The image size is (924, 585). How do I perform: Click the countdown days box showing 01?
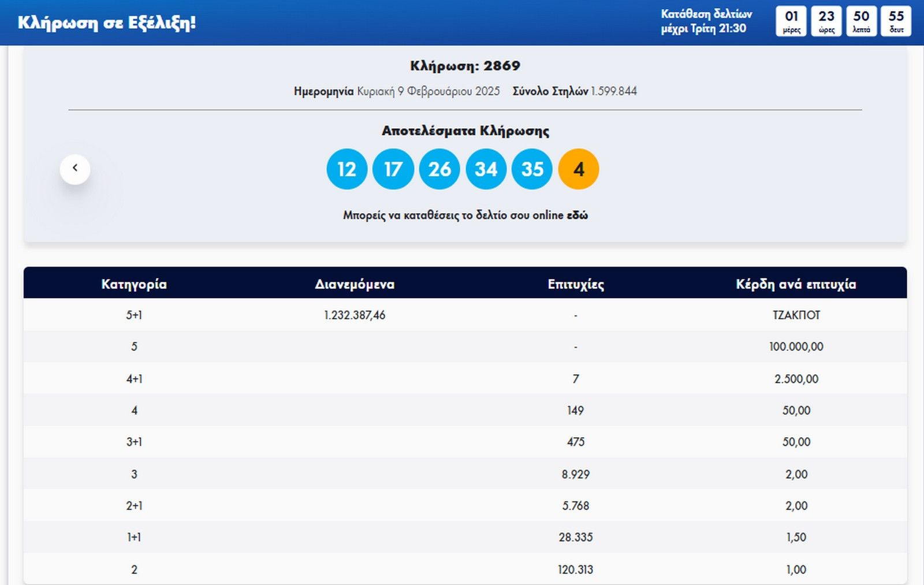pyautogui.click(x=791, y=21)
